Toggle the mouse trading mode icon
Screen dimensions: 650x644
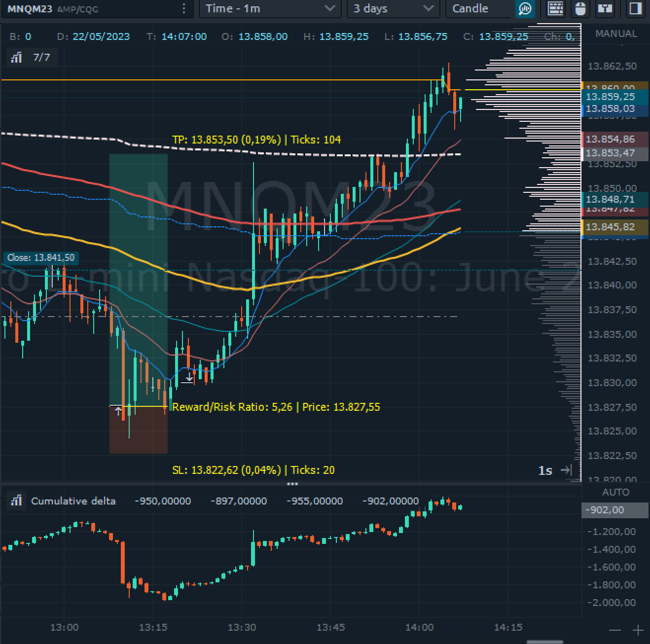(580, 8)
